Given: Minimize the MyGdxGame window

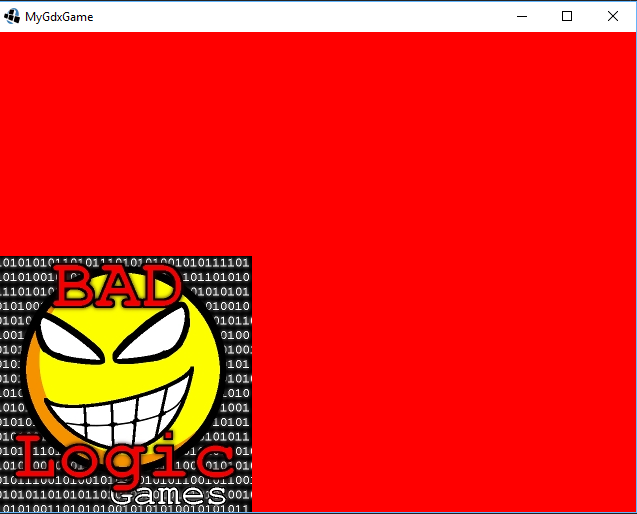Looking at the screenshot, I should point(522,17).
